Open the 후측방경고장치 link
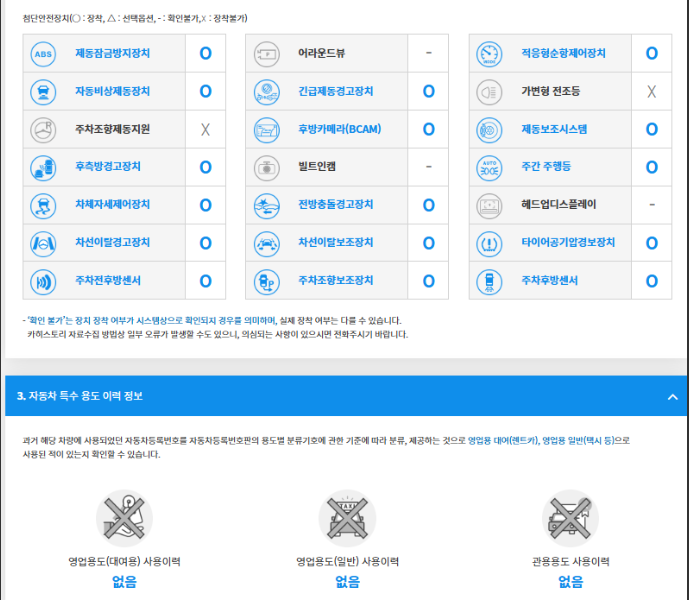Viewport: 689px width, 603px height. [108, 166]
